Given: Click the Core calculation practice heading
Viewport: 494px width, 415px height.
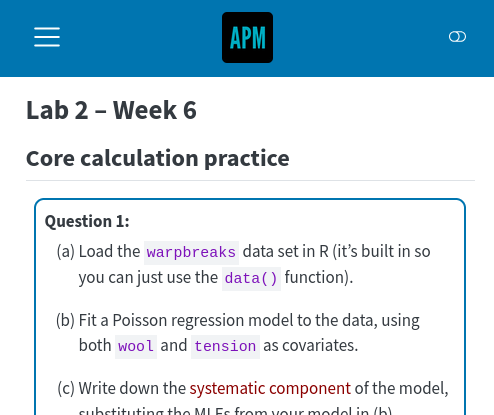Looking at the screenshot, I should point(158,158).
